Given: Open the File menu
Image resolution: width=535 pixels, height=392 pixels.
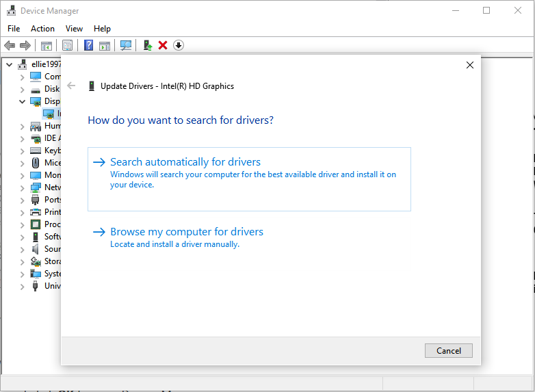Looking at the screenshot, I should (14, 29).
